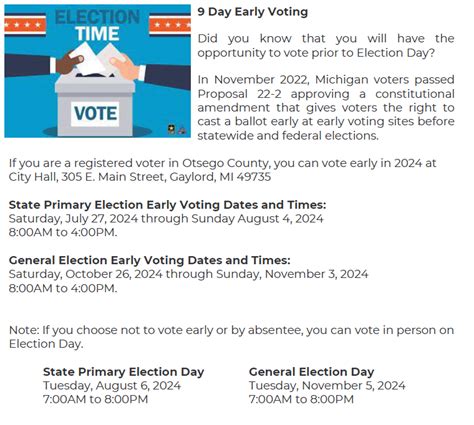Click General Election Early Voting Dates heading
The image size is (474, 425).
pyautogui.click(x=150, y=260)
